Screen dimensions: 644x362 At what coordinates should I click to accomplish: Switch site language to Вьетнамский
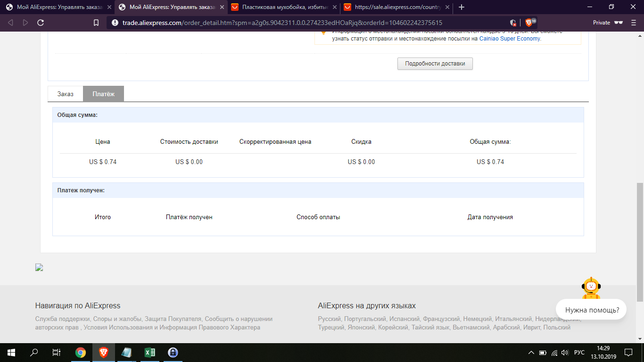point(471,327)
